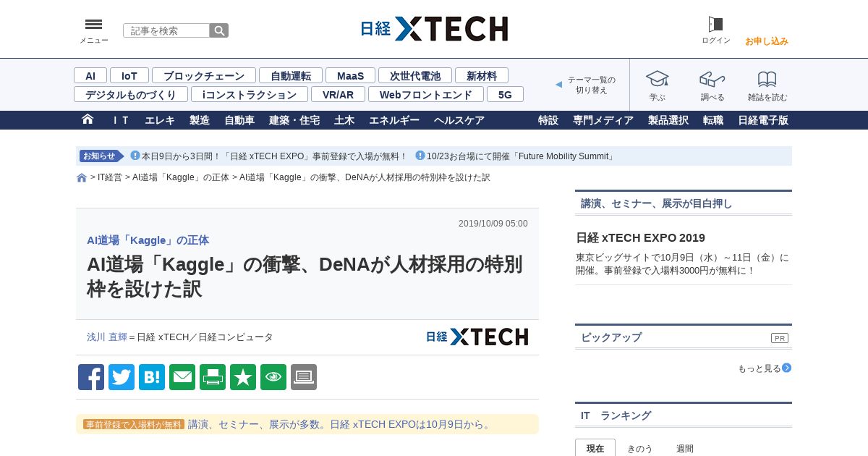Click info icon before 本日9日から notice
The height and width of the screenshot is (456, 868).
pos(135,156)
